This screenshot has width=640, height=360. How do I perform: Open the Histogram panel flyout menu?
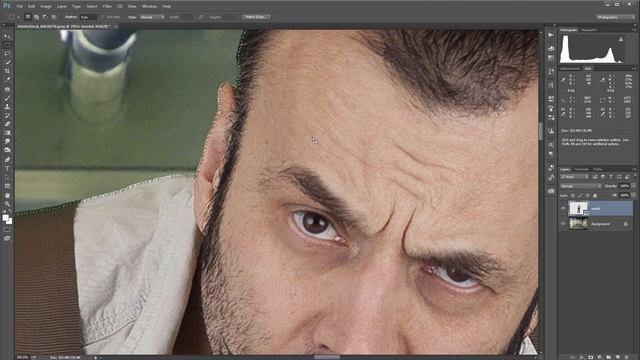[634, 30]
